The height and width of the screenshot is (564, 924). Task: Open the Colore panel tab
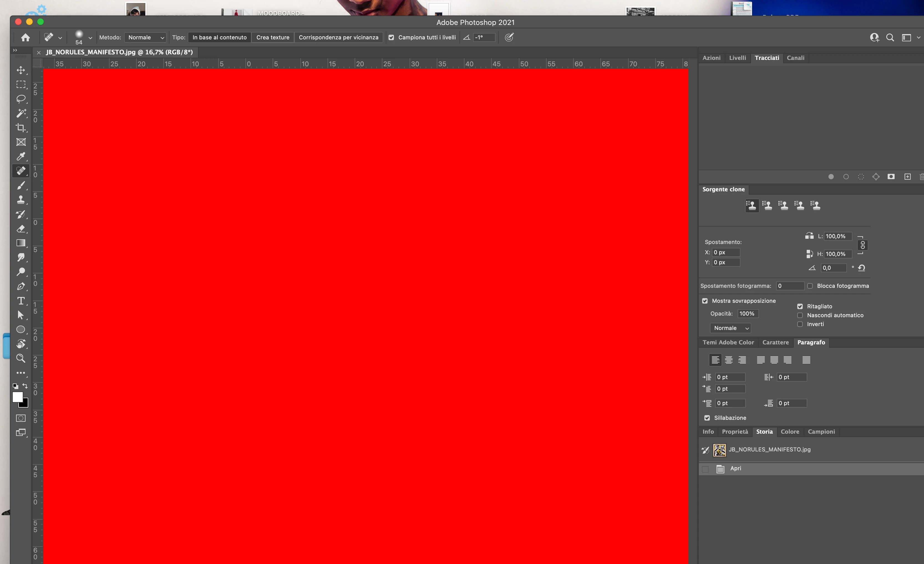(790, 432)
